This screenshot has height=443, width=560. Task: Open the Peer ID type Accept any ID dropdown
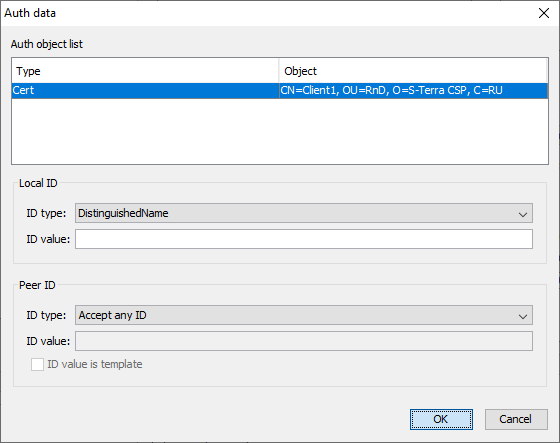[304, 315]
